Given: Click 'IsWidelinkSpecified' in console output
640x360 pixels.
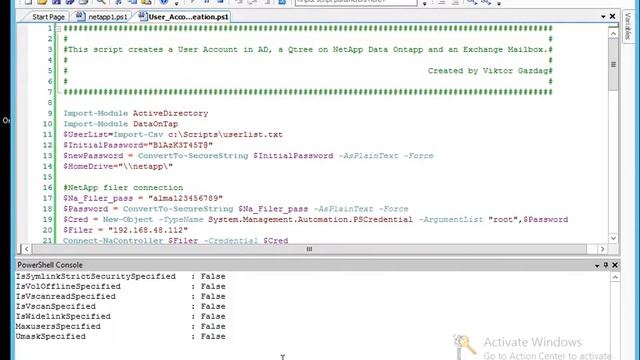Looking at the screenshot, I should 63,317.
